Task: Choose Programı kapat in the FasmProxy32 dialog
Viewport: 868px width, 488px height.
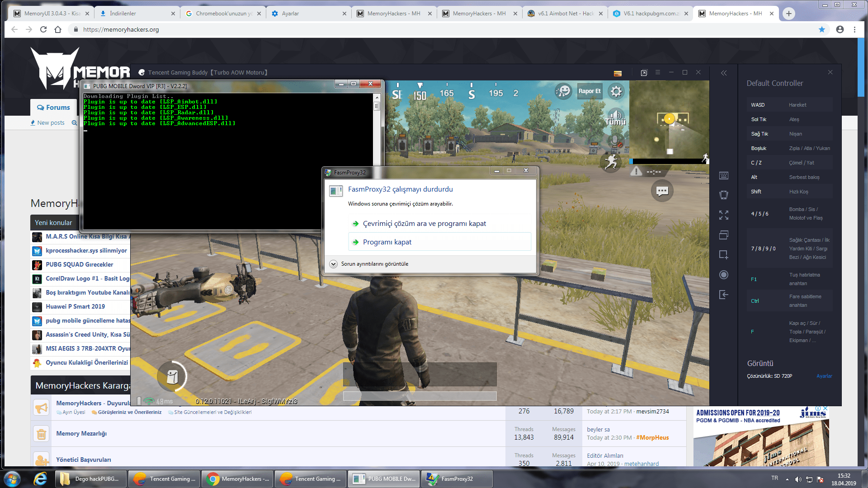Action: 439,242
